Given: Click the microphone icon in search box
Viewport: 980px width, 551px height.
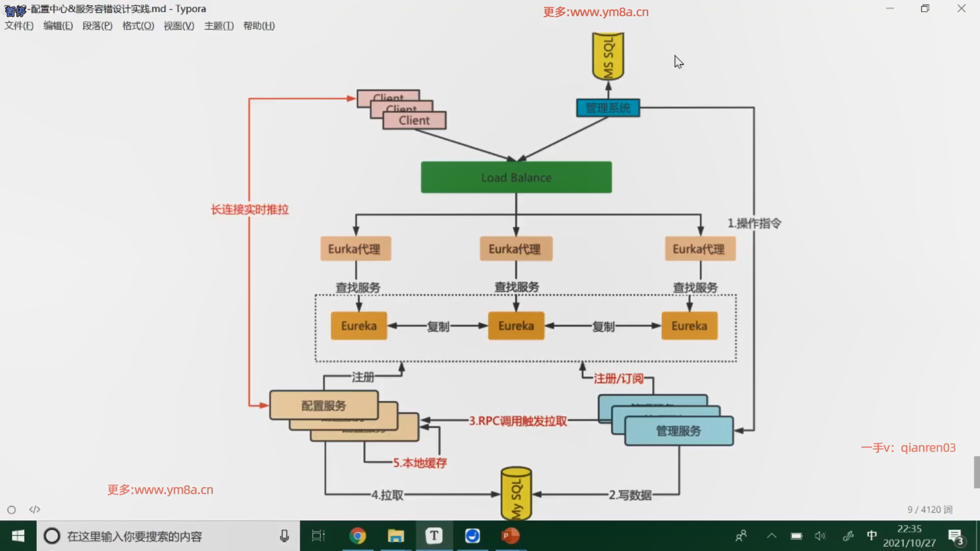Looking at the screenshot, I should coord(284,536).
